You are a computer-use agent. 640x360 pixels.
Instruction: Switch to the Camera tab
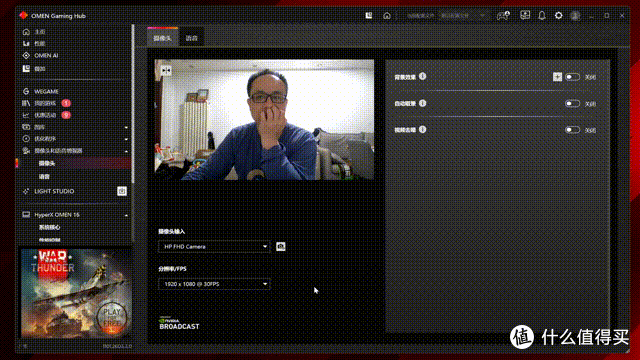tap(162, 38)
